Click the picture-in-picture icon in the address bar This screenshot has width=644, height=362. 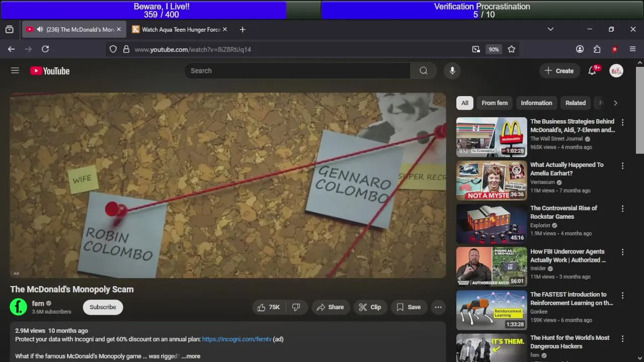click(x=476, y=49)
